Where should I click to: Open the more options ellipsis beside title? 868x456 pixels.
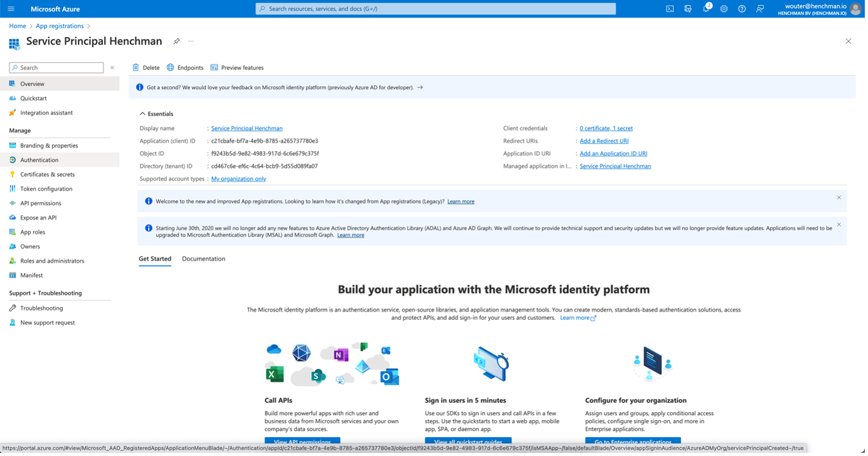pyautogui.click(x=192, y=41)
